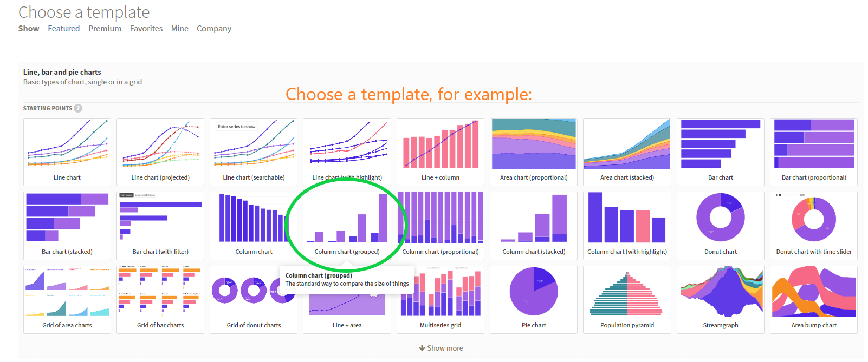Select the Donut chart with time slider template
The width and height of the screenshot is (868, 362).
click(x=813, y=219)
